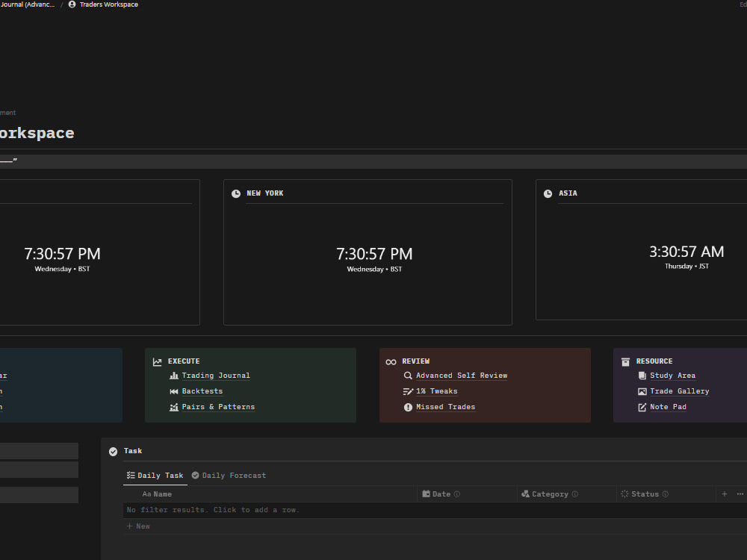Click the New York clock time 7:30:57 PM
Viewport: 747px width, 560px height.
coord(374,254)
